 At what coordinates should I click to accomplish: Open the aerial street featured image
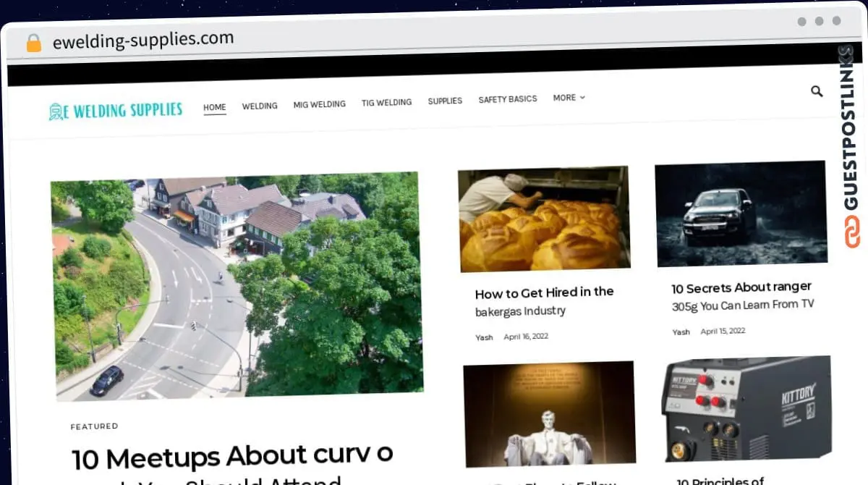tap(237, 286)
